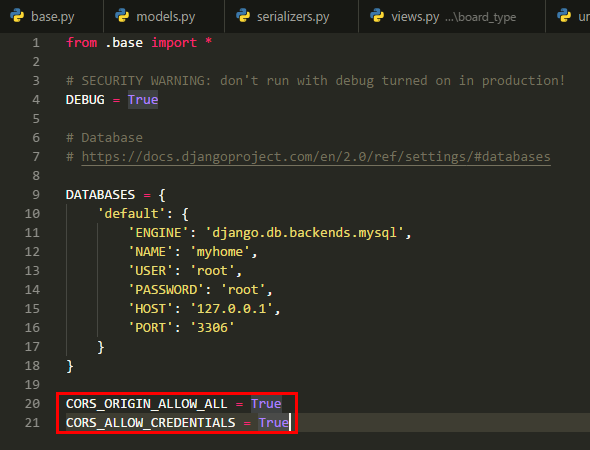Select the serializers.py tab

(292, 17)
